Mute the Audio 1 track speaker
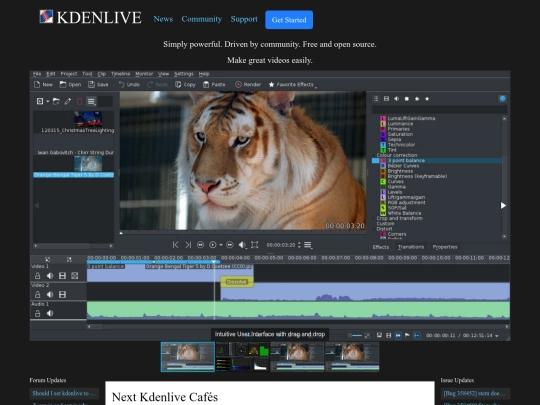This screenshot has height=405, width=540. (x=50, y=313)
